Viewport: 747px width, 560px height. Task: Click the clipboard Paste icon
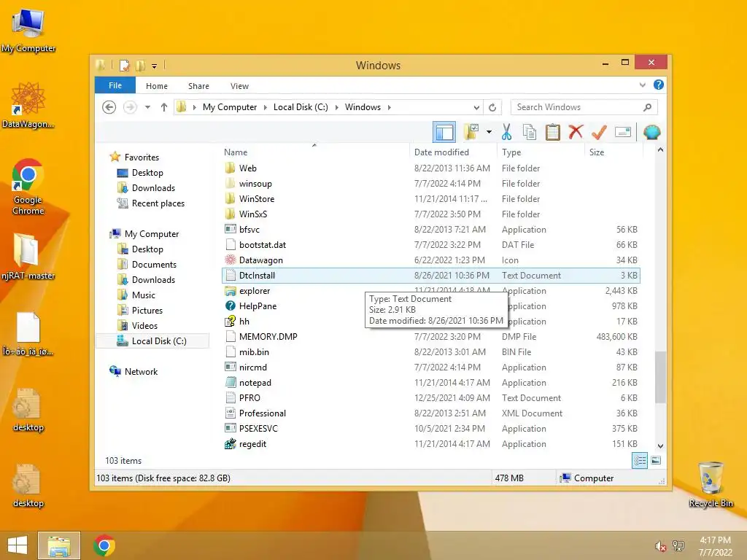pos(553,132)
